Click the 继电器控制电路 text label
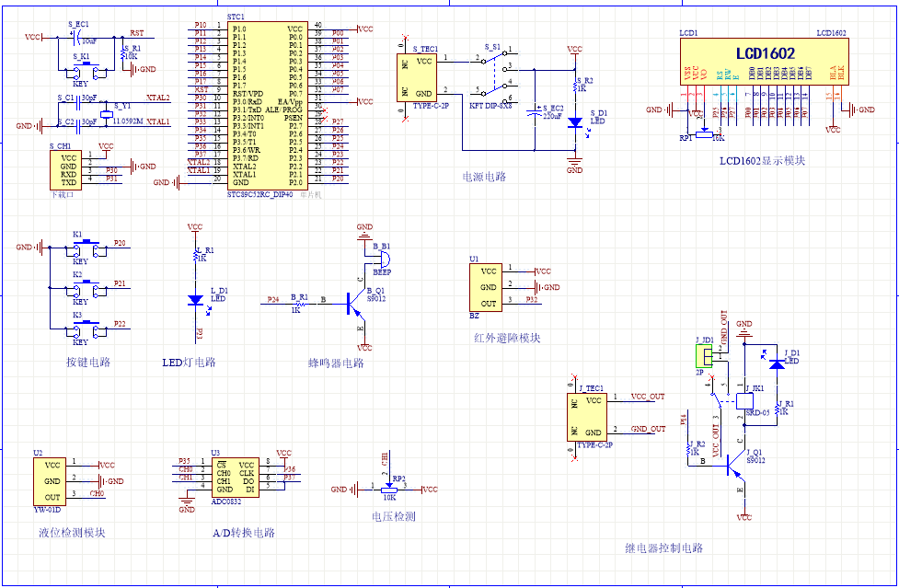This screenshot has height=588, width=899. tap(663, 548)
